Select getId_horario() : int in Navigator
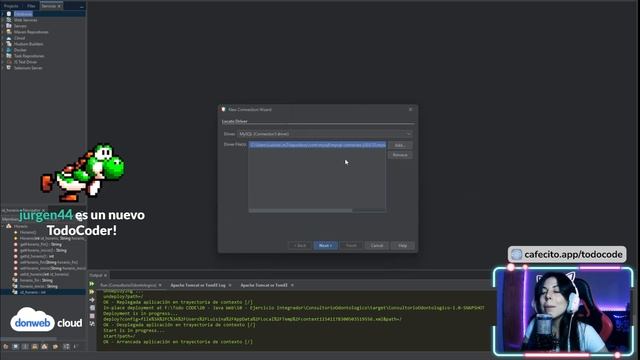 37,256
